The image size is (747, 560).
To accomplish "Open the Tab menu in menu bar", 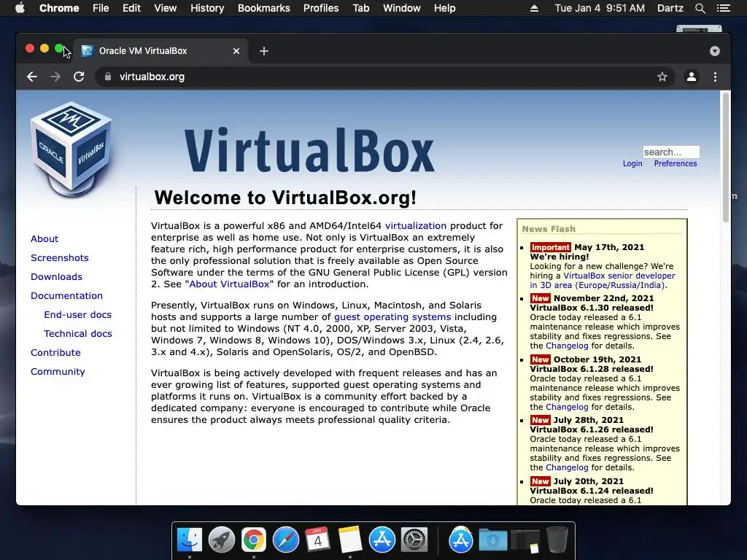I will tap(360, 8).
